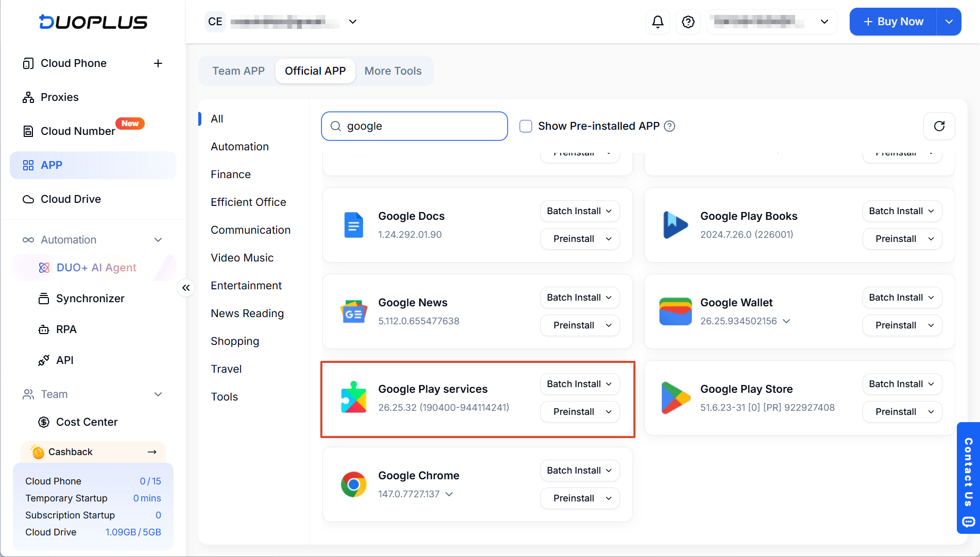Select the Travel category
The height and width of the screenshot is (557, 980).
click(226, 369)
